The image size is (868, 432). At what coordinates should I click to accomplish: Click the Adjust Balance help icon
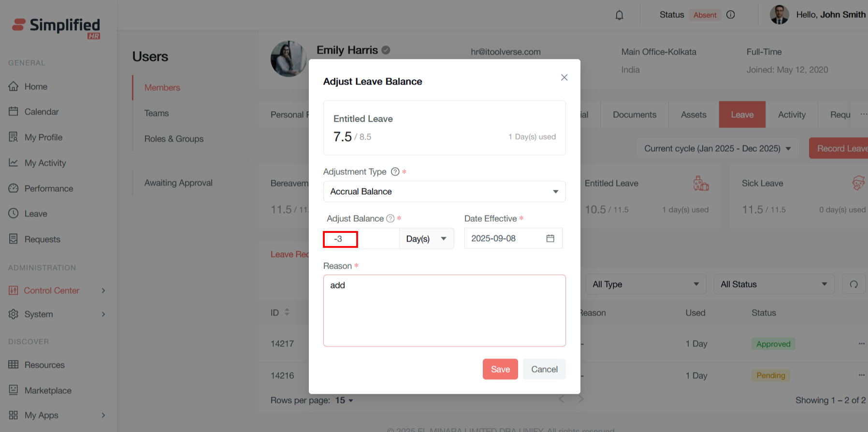[x=391, y=218]
